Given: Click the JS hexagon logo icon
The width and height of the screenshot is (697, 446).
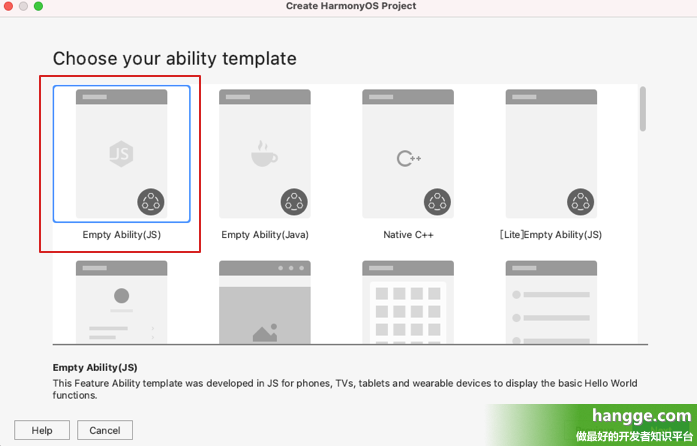Looking at the screenshot, I should pyautogui.click(x=121, y=154).
